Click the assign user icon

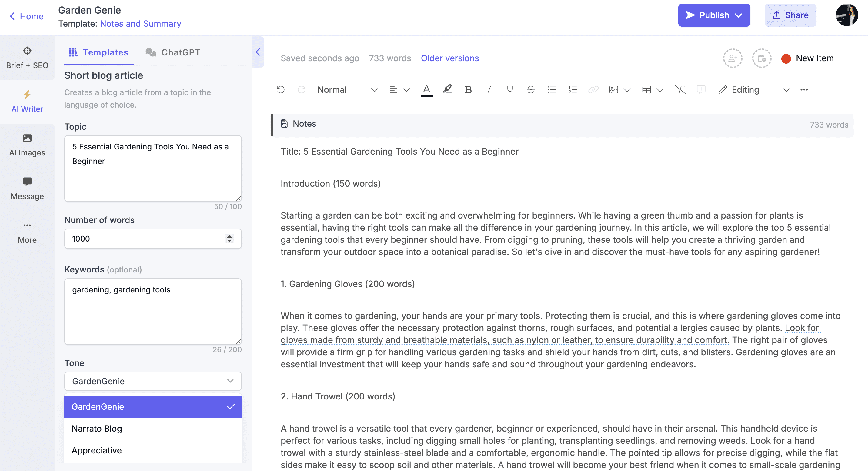coord(733,58)
